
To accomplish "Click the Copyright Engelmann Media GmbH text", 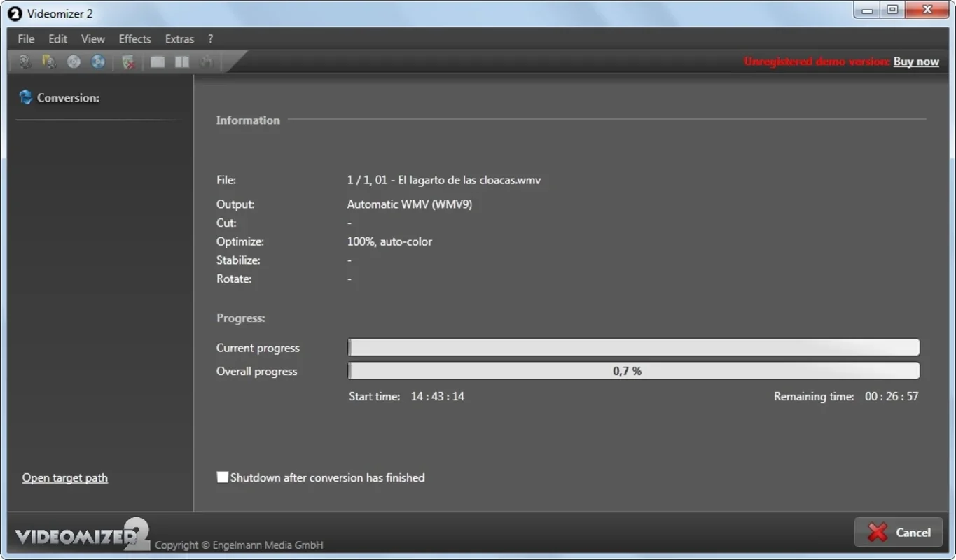I will 239,545.
